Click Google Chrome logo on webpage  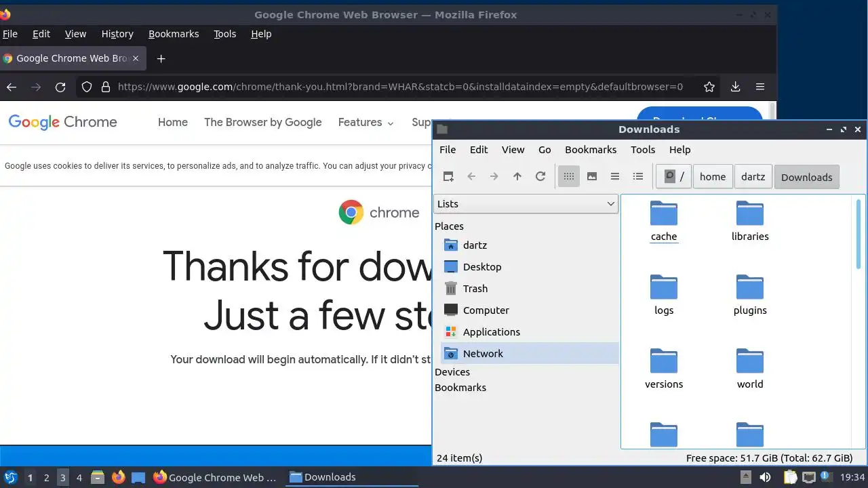tap(62, 123)
